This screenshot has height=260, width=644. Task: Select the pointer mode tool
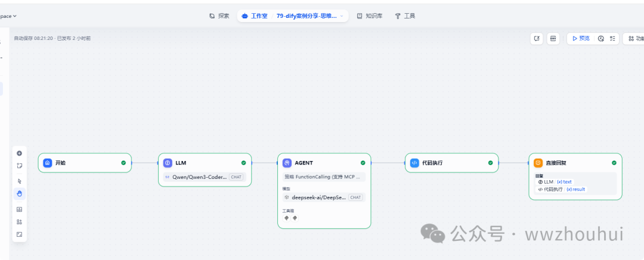(19, 181)
